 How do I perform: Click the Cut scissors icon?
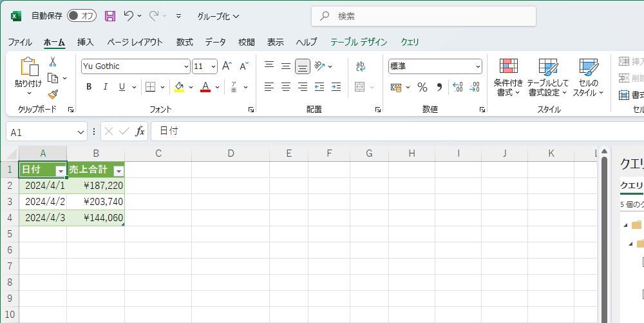pyautogui.click(x=53, y=62)
